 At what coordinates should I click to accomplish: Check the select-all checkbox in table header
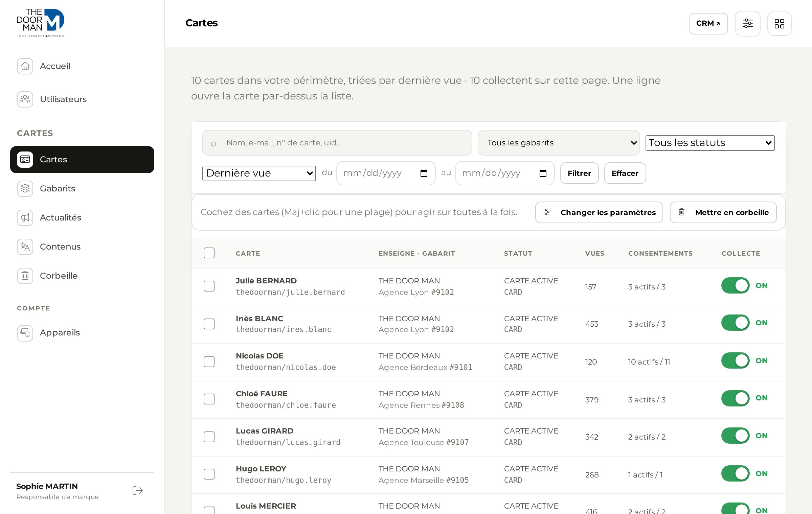209,253
